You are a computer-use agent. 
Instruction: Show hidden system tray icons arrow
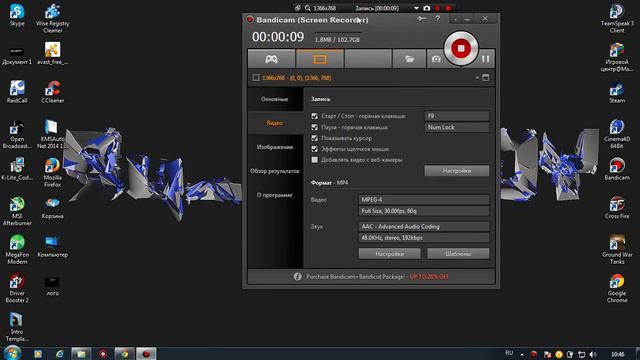pos(522,354)
